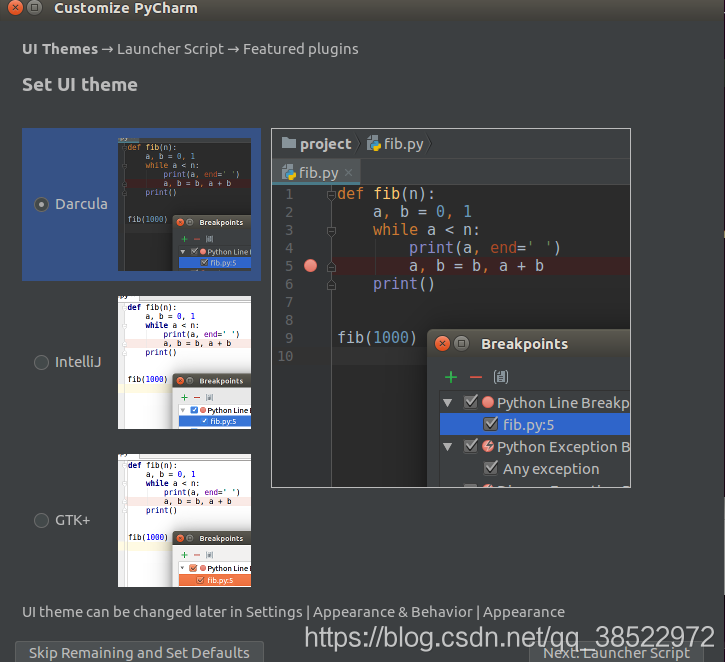The image size is (725, 662).
Task: Click the fold marker on line 6
Action: [331, 285]
